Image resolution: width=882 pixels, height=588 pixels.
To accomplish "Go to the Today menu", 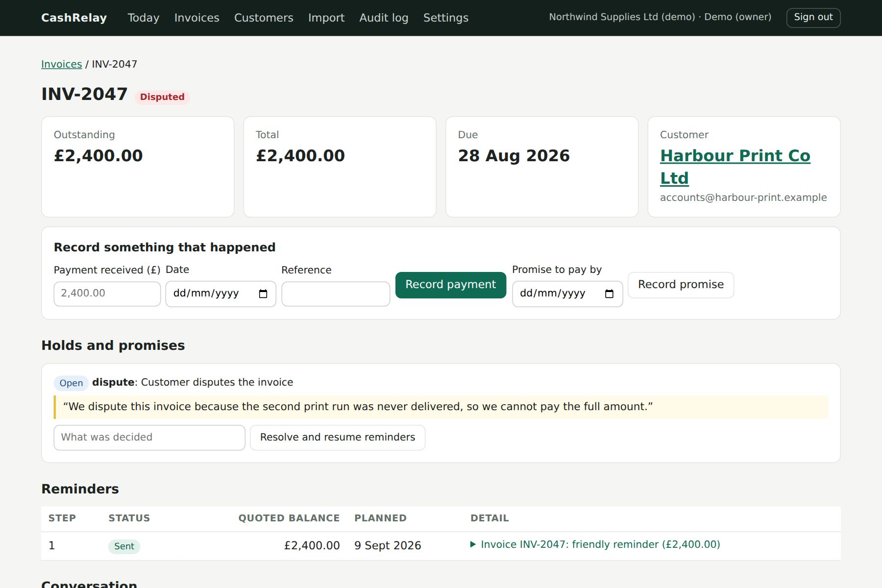I will [x=144, y=18].
